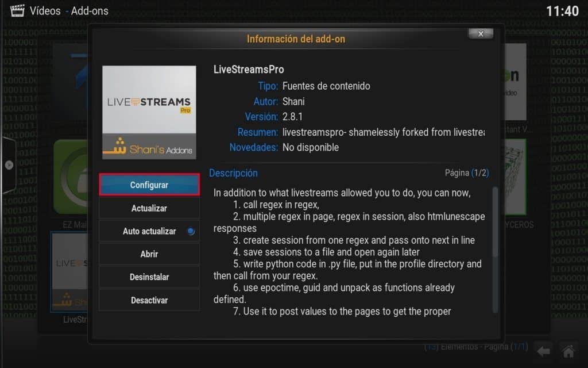
Task: Click the MYCEROS add-on icon
Action: (516, 178)
